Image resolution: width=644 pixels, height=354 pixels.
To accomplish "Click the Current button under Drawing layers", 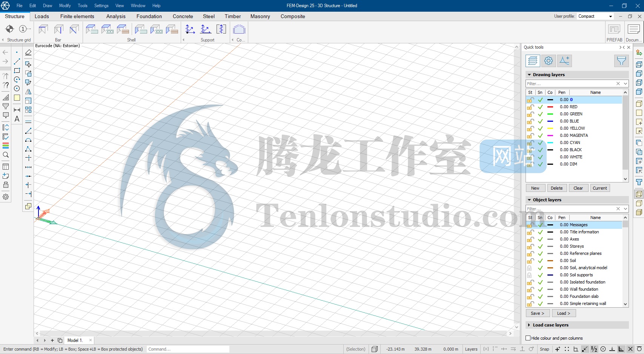I will [x=599, y=188].
